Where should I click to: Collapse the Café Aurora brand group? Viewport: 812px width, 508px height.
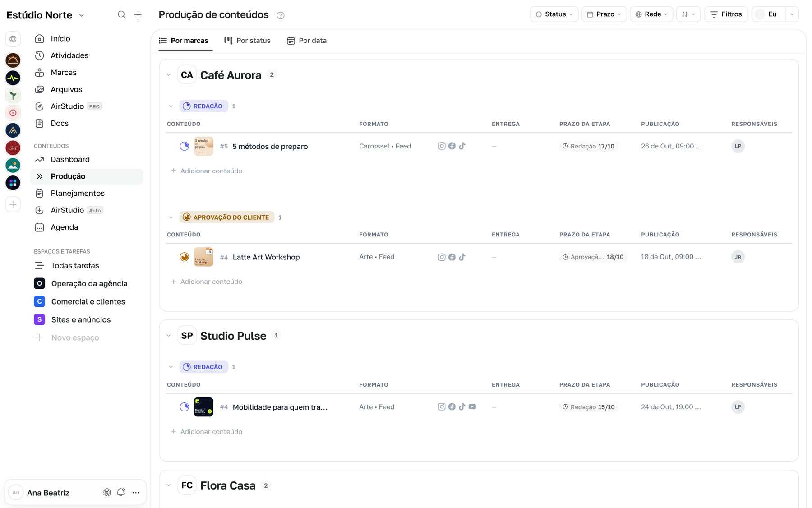169,75
